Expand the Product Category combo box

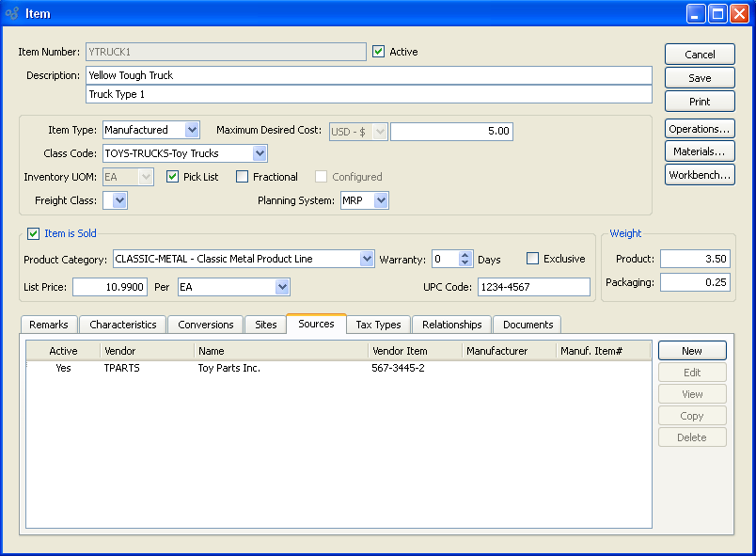tap(367, 259)
